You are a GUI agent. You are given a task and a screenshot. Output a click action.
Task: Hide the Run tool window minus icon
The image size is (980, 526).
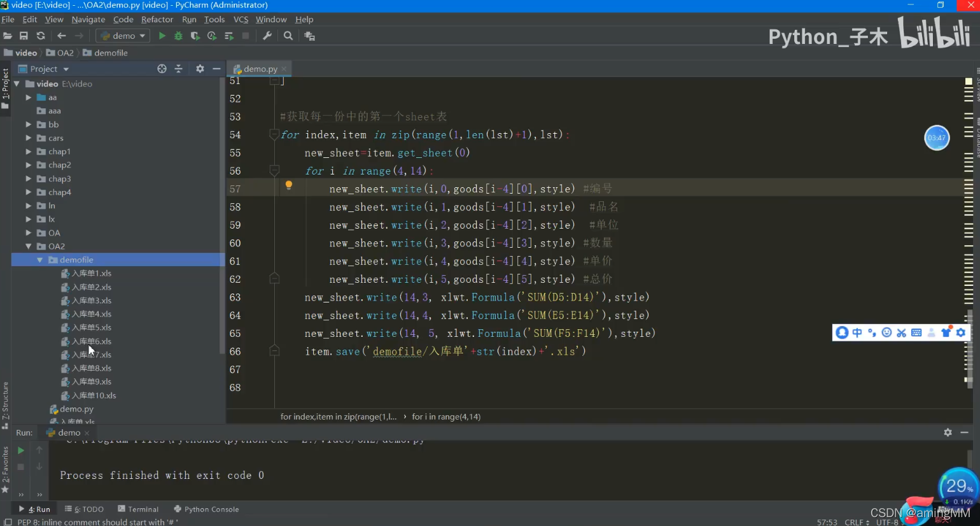[x=965, y=432]
